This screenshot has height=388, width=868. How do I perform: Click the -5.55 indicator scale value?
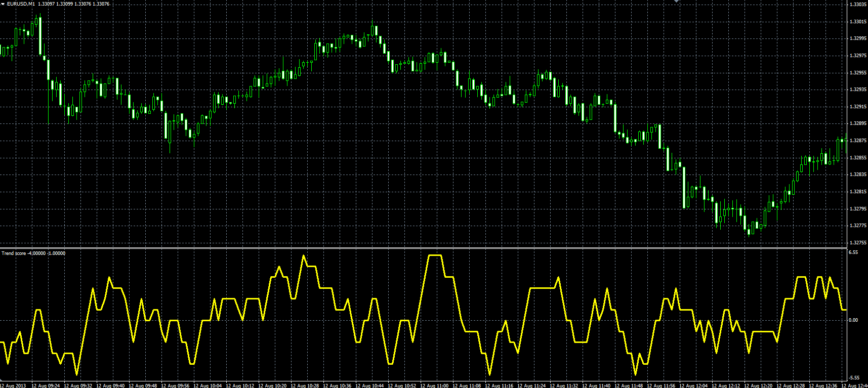853,378
